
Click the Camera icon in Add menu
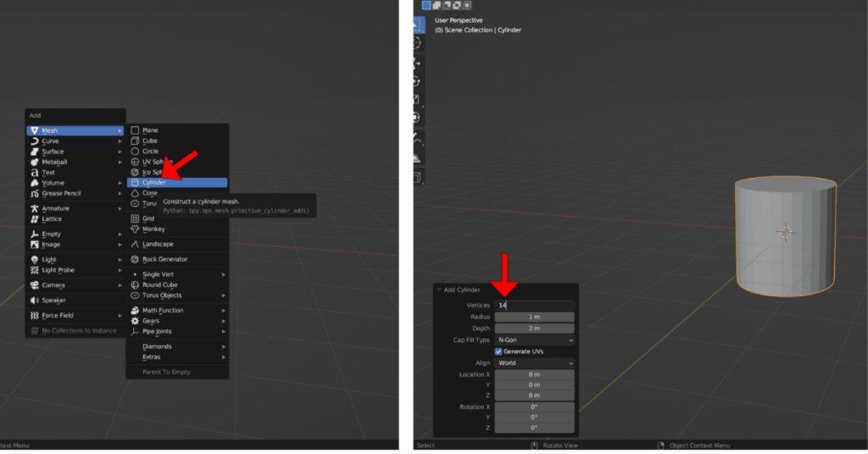[x=35, y=285]
